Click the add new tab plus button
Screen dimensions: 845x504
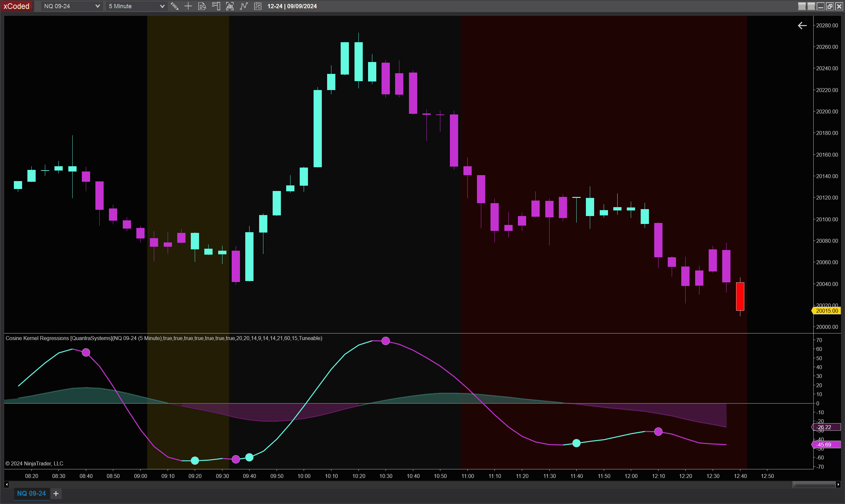[x=56, y=493]
